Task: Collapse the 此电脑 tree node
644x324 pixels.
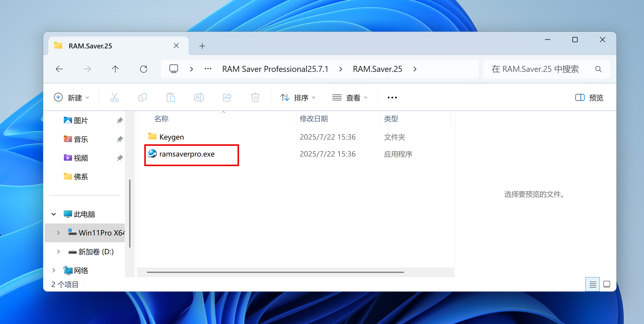Action: (x=54, y=214)
